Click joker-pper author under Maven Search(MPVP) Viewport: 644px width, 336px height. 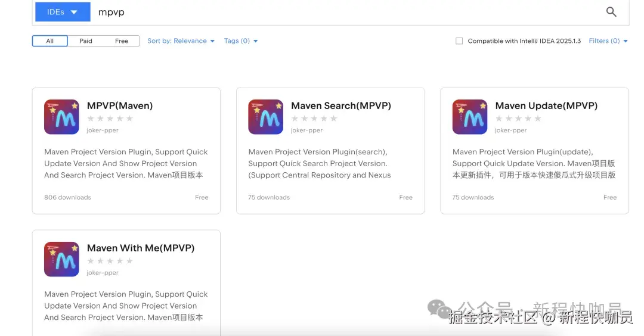click(x=307, y=130)
